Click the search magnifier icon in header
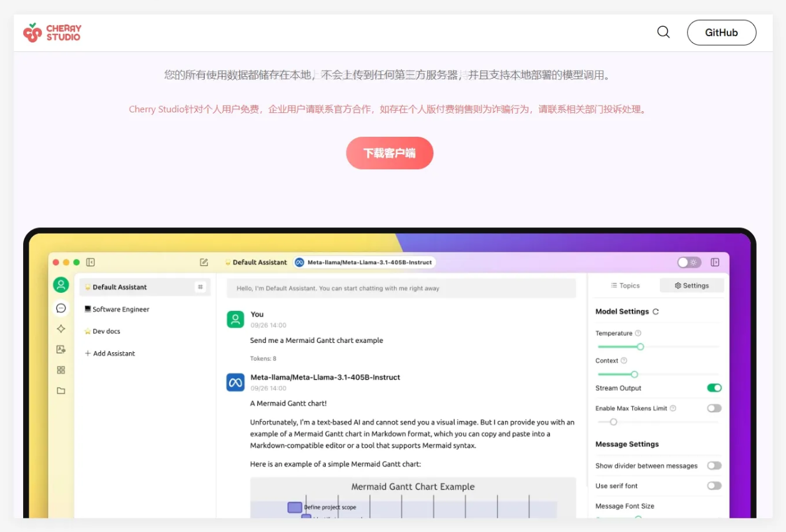The width and height of the screenshot is (786, 532). pos(663,32)
